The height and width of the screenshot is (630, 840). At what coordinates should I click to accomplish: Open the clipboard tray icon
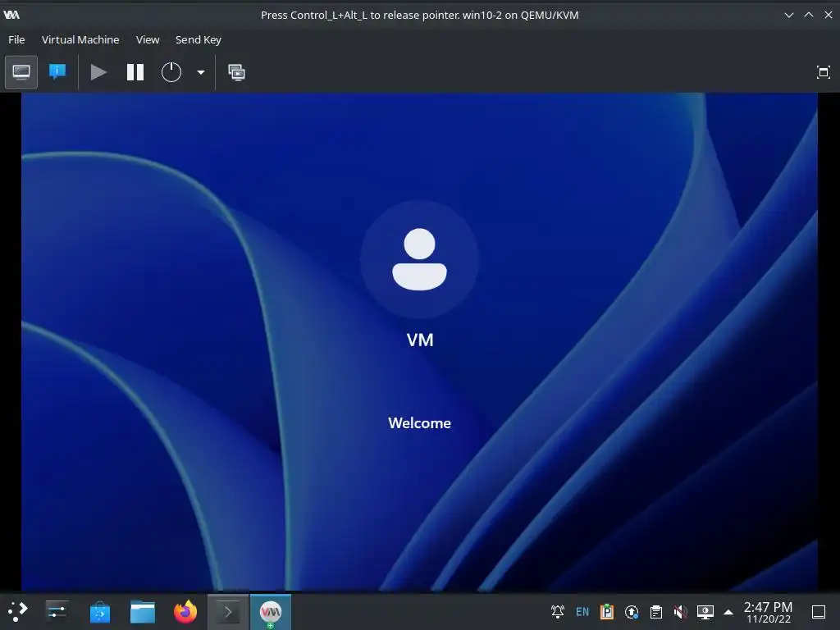click(656, 612)
